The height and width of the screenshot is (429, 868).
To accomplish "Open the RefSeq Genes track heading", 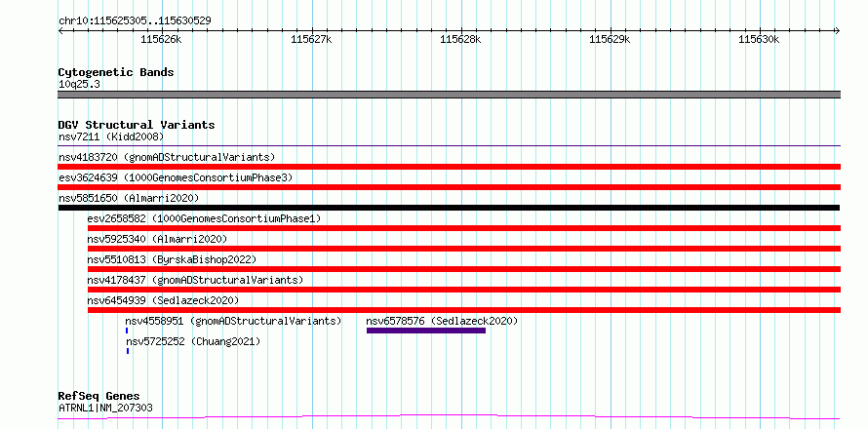I will [99, 397].
